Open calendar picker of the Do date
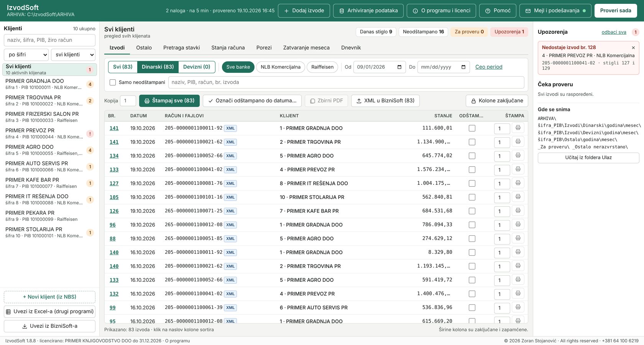Screen dimensions: 644x345 tap(463, 67)
